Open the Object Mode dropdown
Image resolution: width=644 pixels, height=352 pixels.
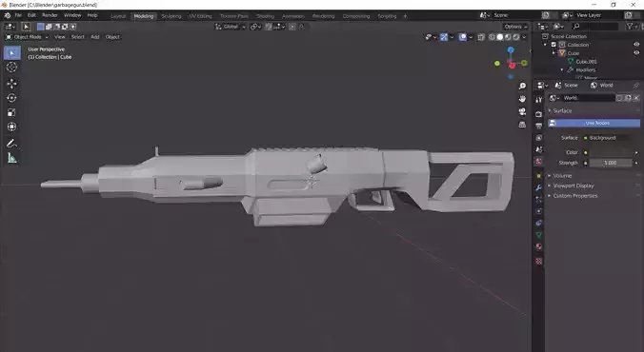27,37
